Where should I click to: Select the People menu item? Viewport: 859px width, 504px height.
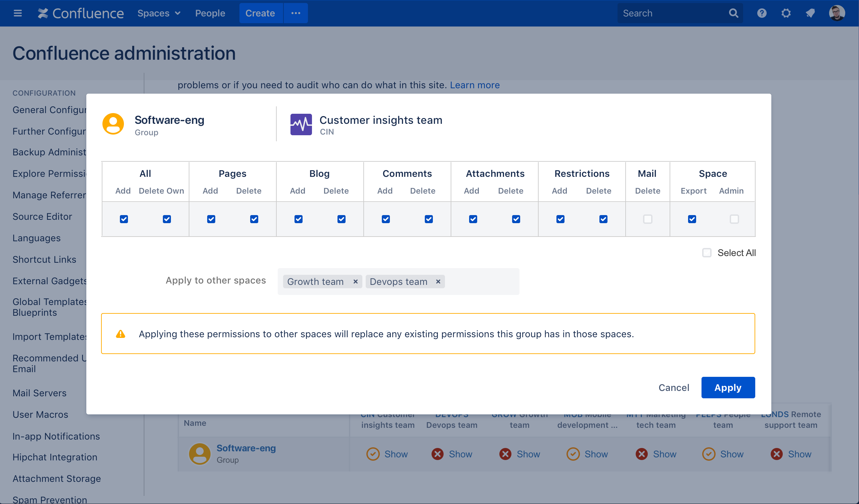click(x=210, y=13)
